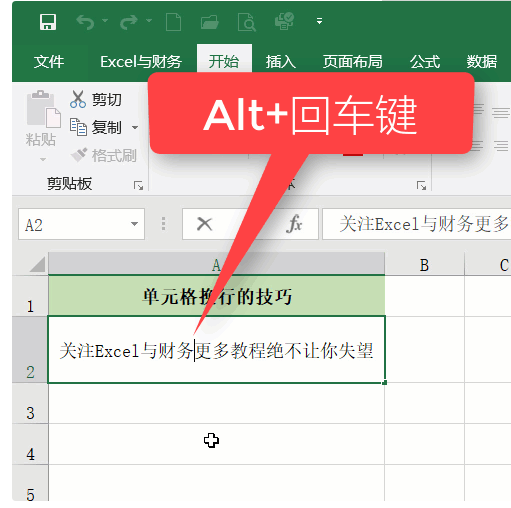Click the formula bar text field
Image resolution: width=511 pixels, height=508 pixels.
[x=417, y=224]
